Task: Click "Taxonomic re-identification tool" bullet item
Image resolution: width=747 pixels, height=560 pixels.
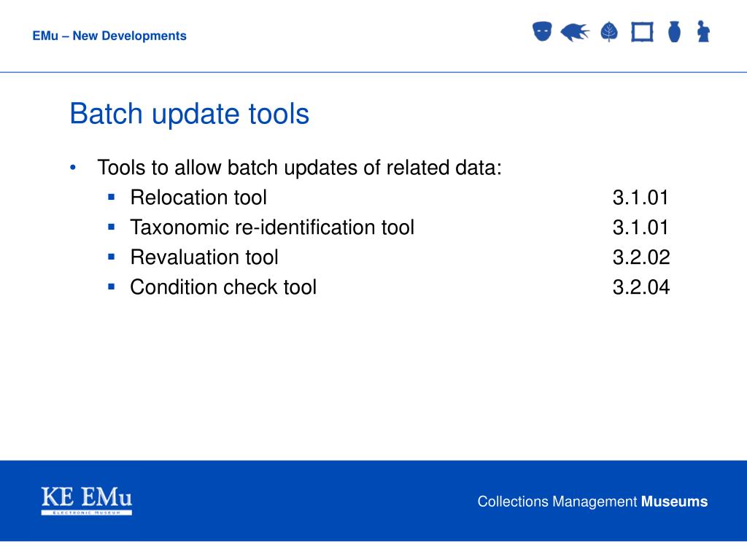Action: [272, 227]
